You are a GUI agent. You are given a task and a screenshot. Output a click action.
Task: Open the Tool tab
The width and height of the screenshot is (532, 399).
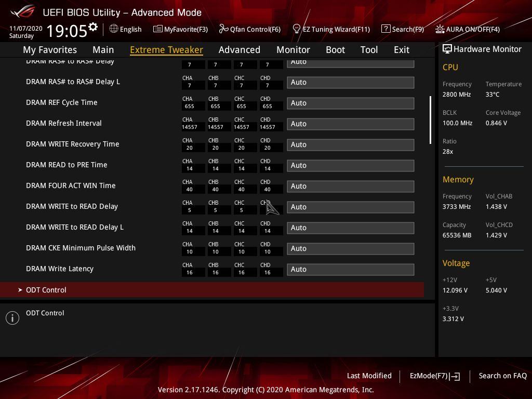tap(369, 50)
